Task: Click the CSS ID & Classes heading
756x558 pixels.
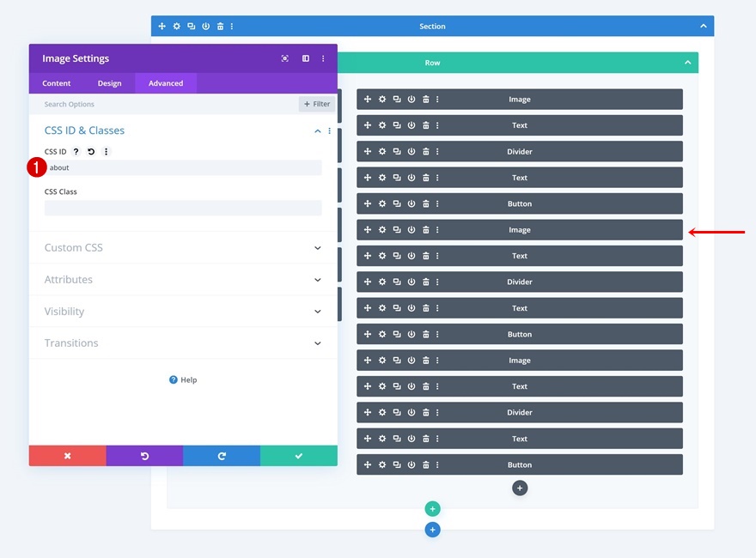Action: tap(84, 130)
